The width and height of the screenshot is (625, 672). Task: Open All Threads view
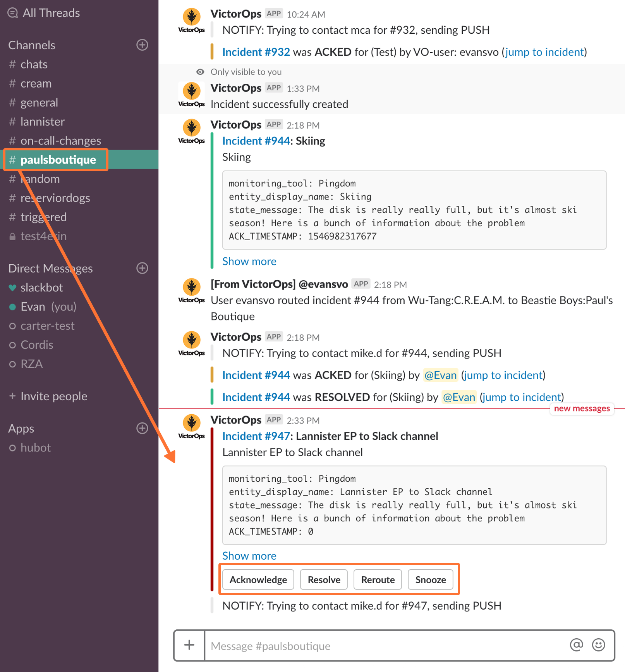pos(44,13)
